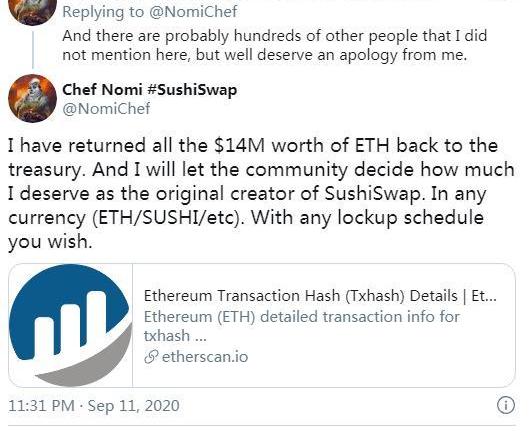Screen dimensions: 530x431
Task: Click the info icon beside the timestamp
Action: (506, 405)
